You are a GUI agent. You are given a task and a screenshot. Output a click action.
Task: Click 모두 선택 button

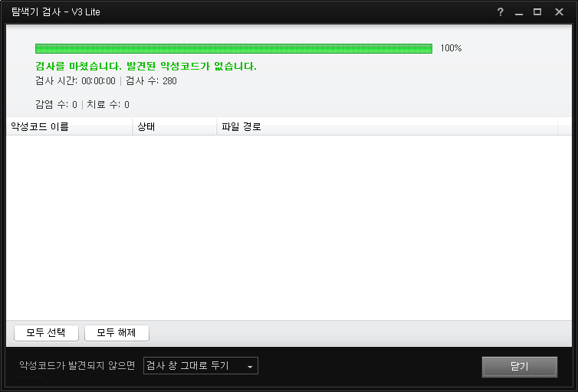pyautogui.click(x=46, y=333)
